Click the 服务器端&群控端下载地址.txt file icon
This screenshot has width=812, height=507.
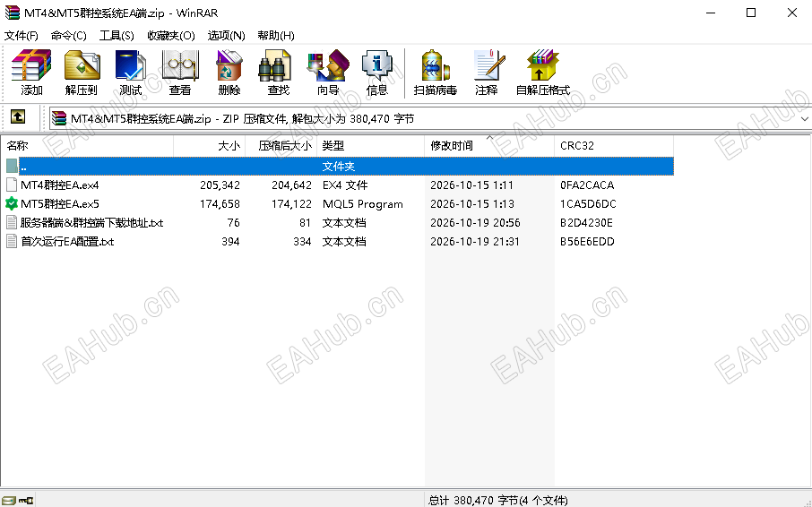click(x=12, y=222)
